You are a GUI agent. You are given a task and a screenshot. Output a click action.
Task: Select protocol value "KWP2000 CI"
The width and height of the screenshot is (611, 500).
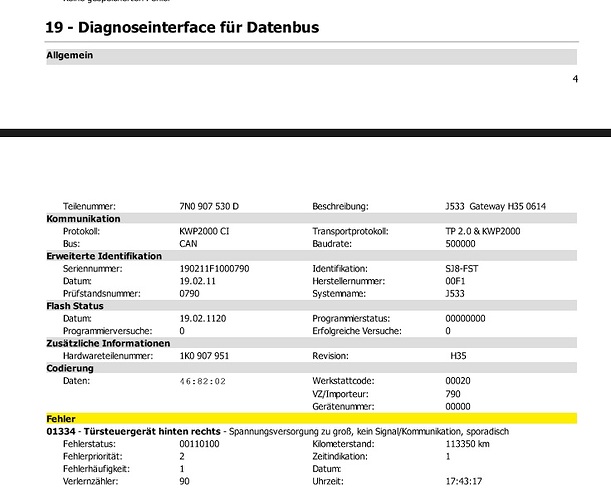coord(204,231)
